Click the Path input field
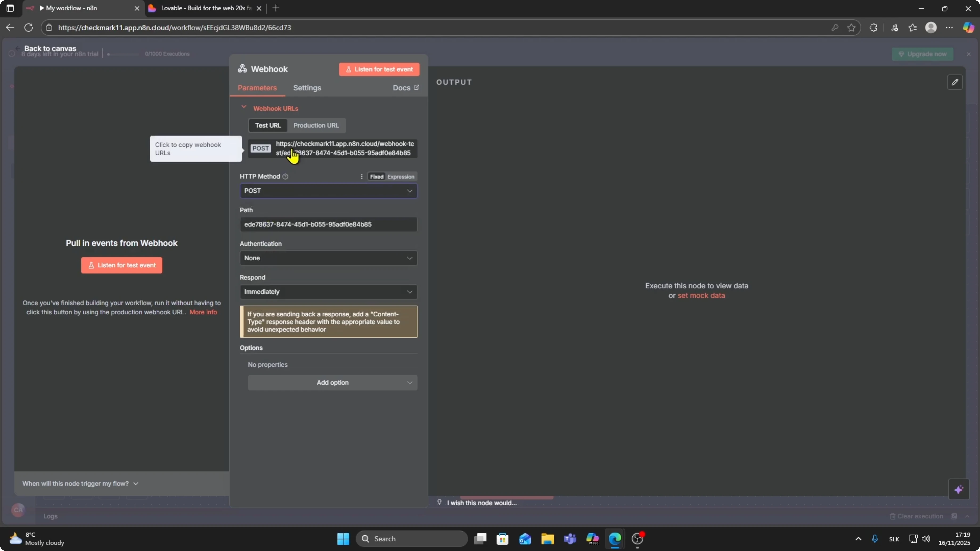This screenshot has width=980, height=551. (x=328, y=224)
